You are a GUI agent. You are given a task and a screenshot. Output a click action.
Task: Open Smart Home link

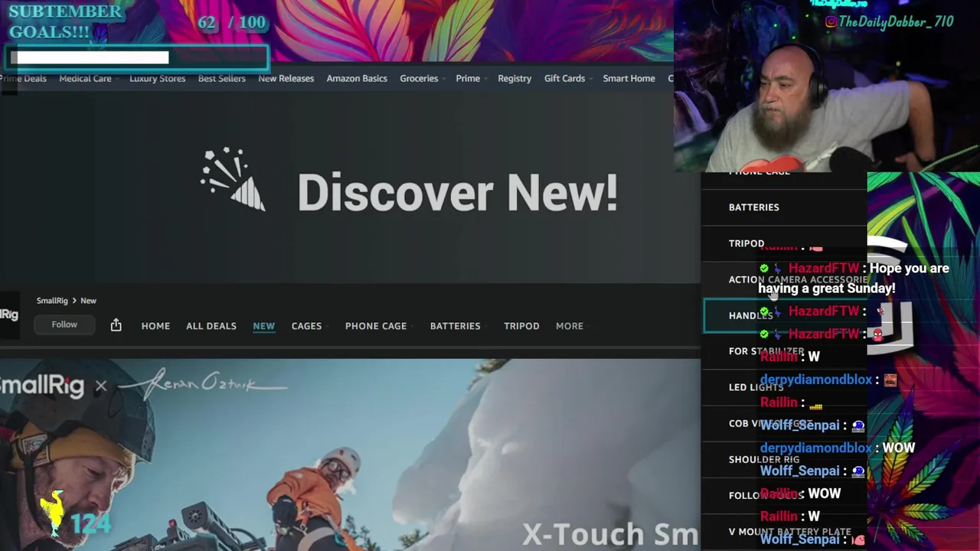[629, 78]
